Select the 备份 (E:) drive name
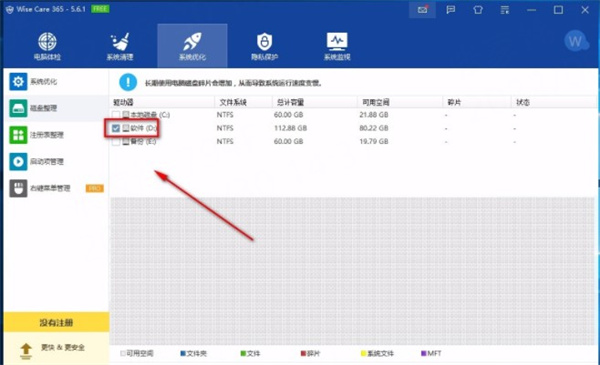Screen dimensions: 600x365 143,142
